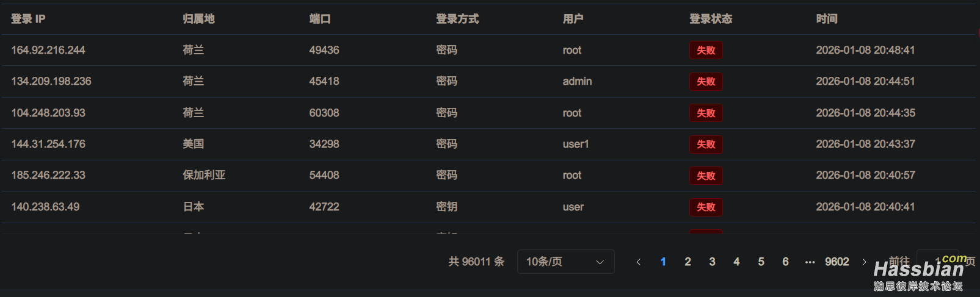Image resolution: width=980 pixels, height=297 pixels.
Task: Select current page 1 button
Action: pos(663,262)
